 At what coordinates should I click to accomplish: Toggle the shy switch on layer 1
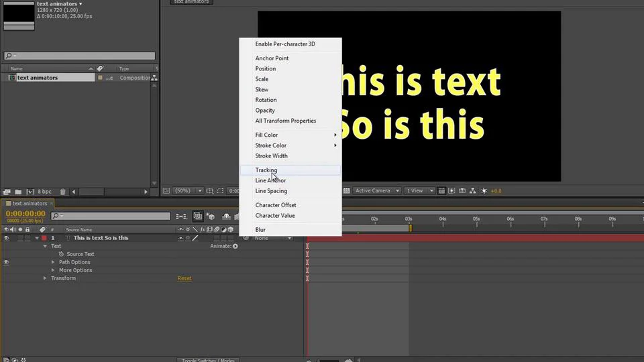coord(180,238)
